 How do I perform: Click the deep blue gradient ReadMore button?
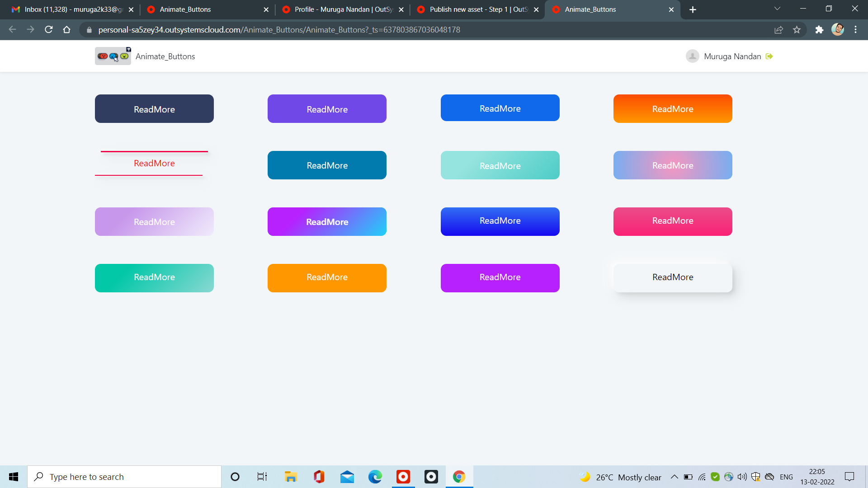tap(500, 222)
